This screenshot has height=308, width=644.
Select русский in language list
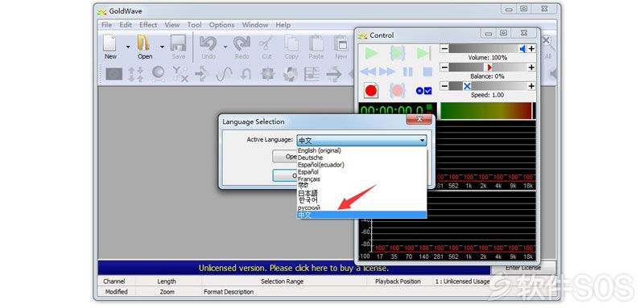pyautogui.click(x=361, y=207)
